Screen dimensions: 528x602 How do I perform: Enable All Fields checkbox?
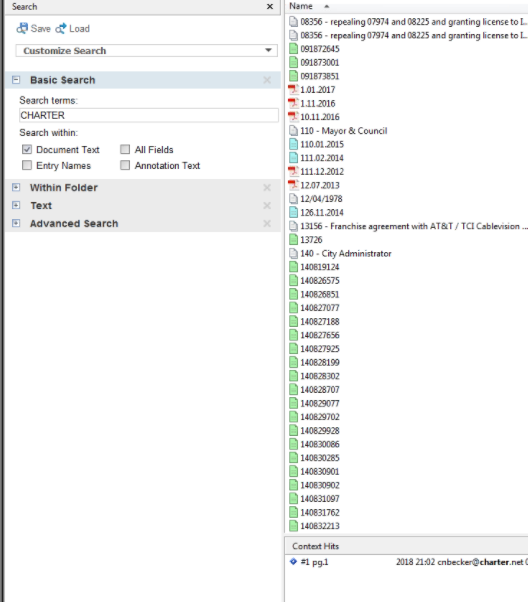coord(125,149)
